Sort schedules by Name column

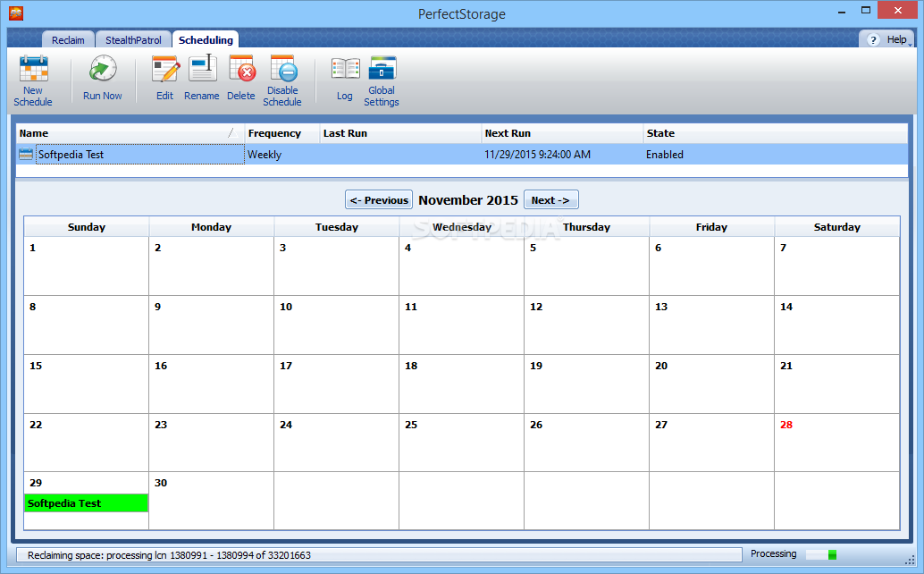click(x=130, y=133)
